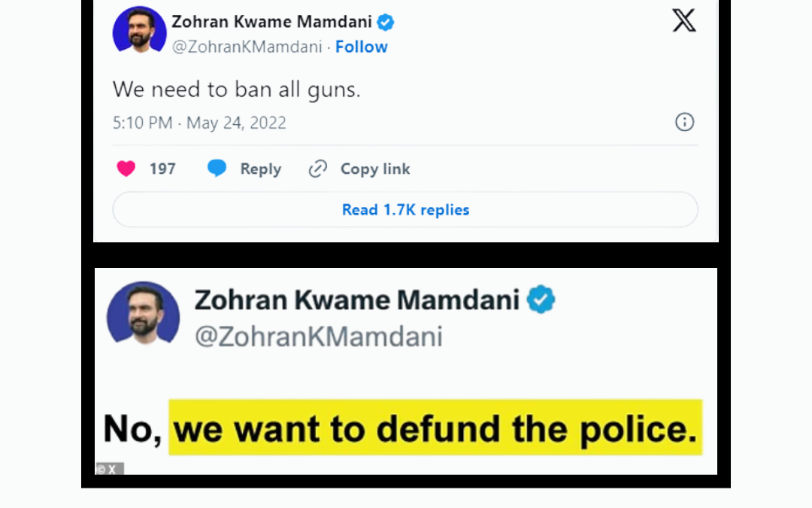812x508 pixels.
Task: Like the tweet with the pink heart icon
Action: 126,169
